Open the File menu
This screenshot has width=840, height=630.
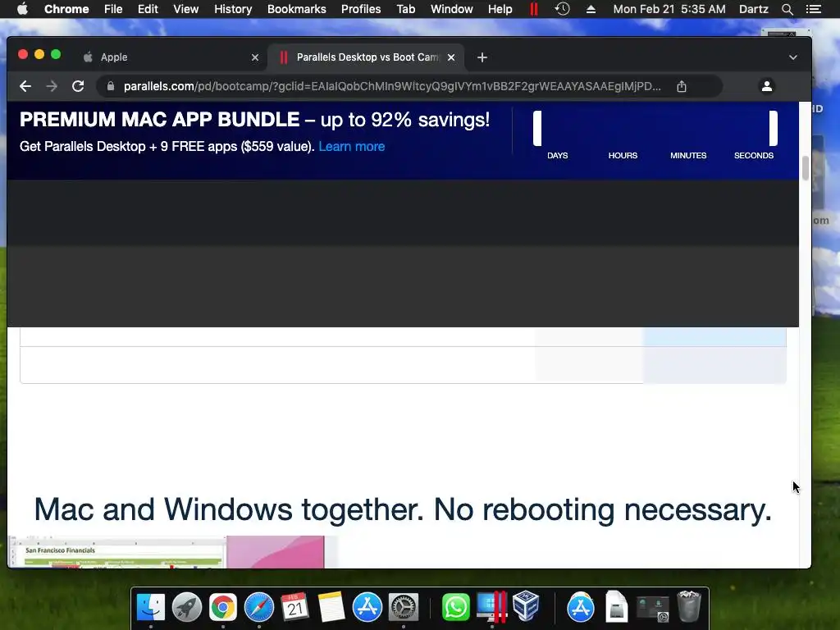[x=113, y=9]
